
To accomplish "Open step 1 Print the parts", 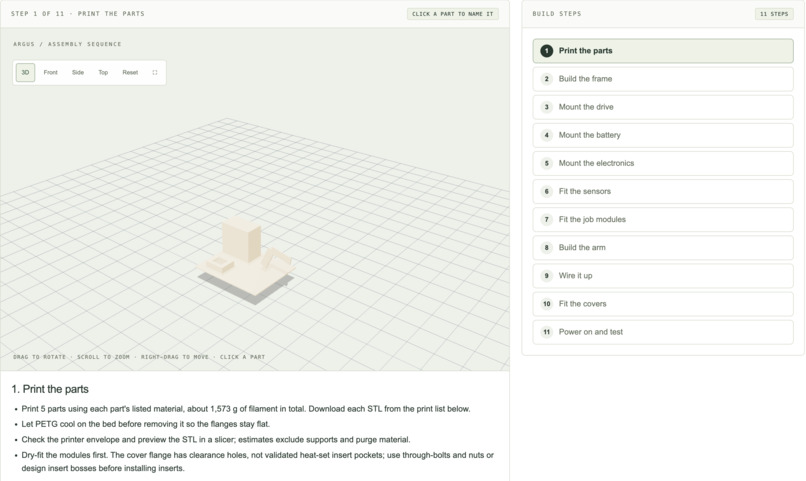I will [663, 51].
